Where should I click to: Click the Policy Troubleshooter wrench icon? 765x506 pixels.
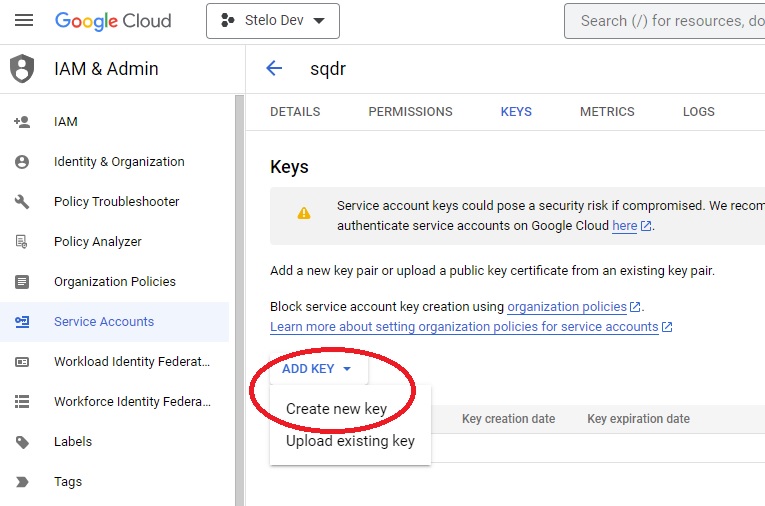pyautogui.click(x=22, y=202)
